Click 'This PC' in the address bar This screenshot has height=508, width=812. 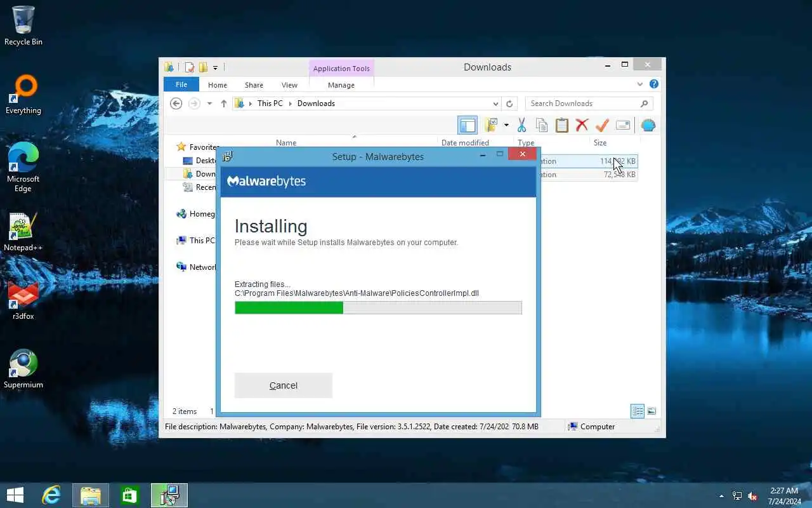pyautogui.click(x=270, y=104)
